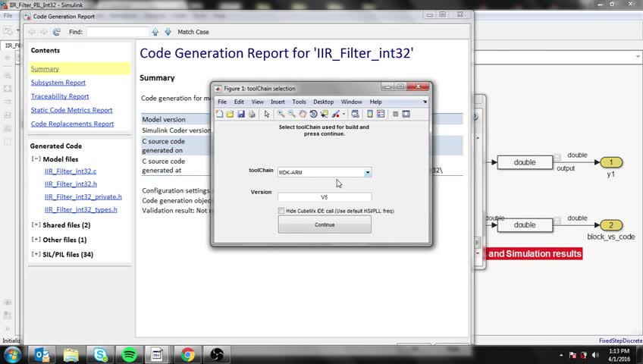643x364 pixels.
Task: Click the Show Plot Tools and Dock icon
Action: tap(406, 114)
